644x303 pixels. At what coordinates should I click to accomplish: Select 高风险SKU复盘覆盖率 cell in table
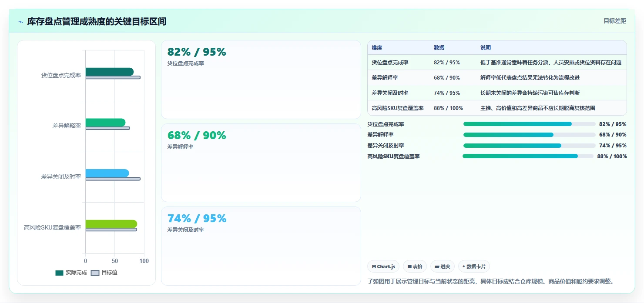click(x=398, y=108)
